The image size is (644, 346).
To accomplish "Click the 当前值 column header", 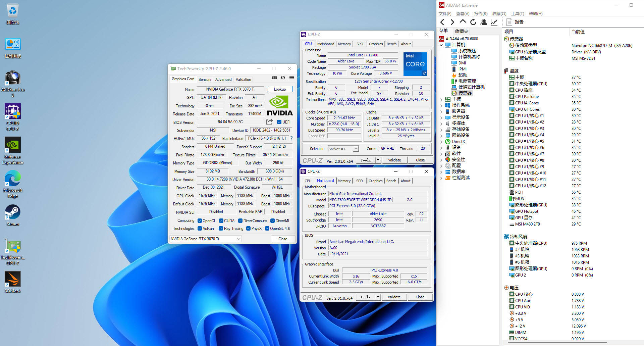I will (x=578, y=32).
